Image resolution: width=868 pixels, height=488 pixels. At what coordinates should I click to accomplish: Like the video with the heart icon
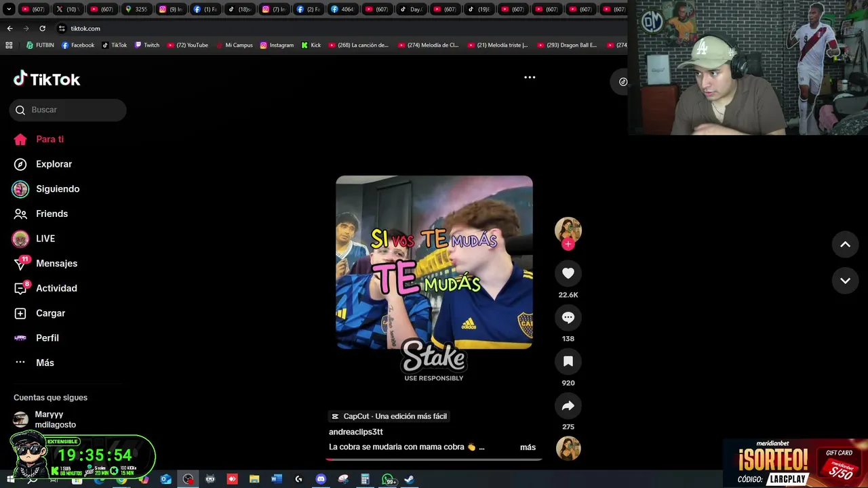pos(568,273)
